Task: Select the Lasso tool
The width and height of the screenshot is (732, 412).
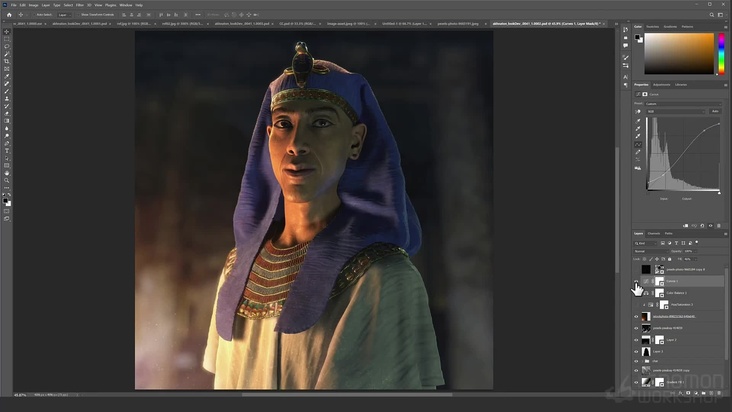Action: (x=7, y=47)
